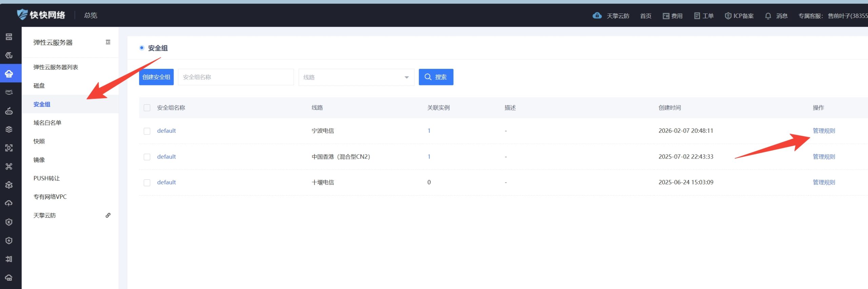868x289 pixels.
Task: Expand the 线路 dropdown filter
Action: [356, 77]
